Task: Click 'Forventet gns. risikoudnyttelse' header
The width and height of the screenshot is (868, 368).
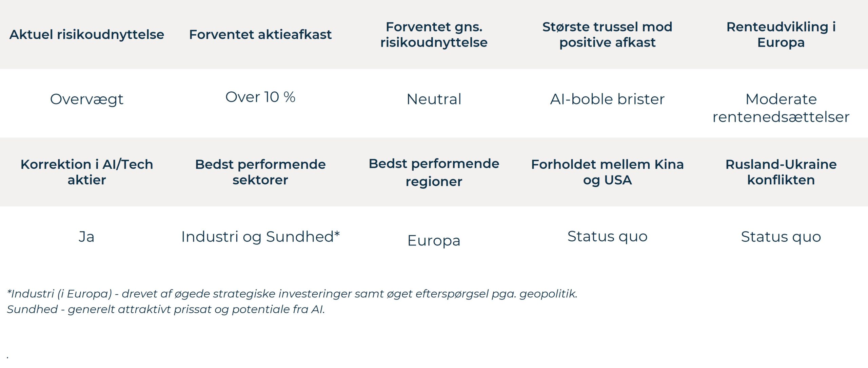Action: tap(434, 35)
